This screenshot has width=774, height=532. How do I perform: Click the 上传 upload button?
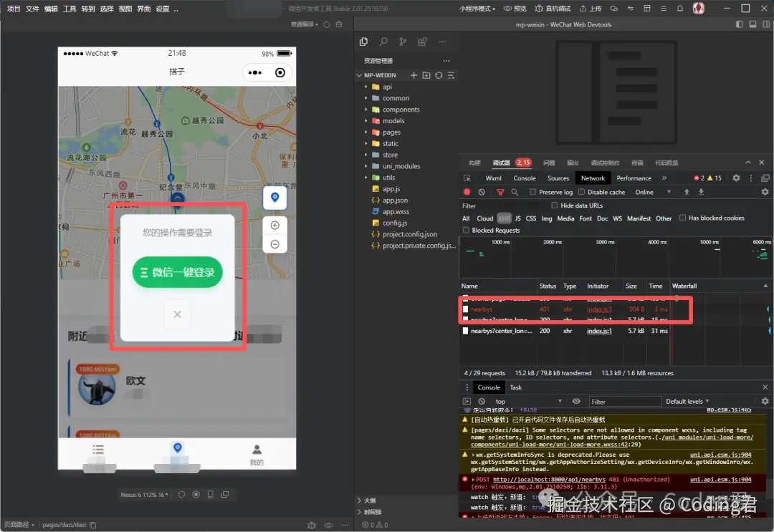coord(591,9)
